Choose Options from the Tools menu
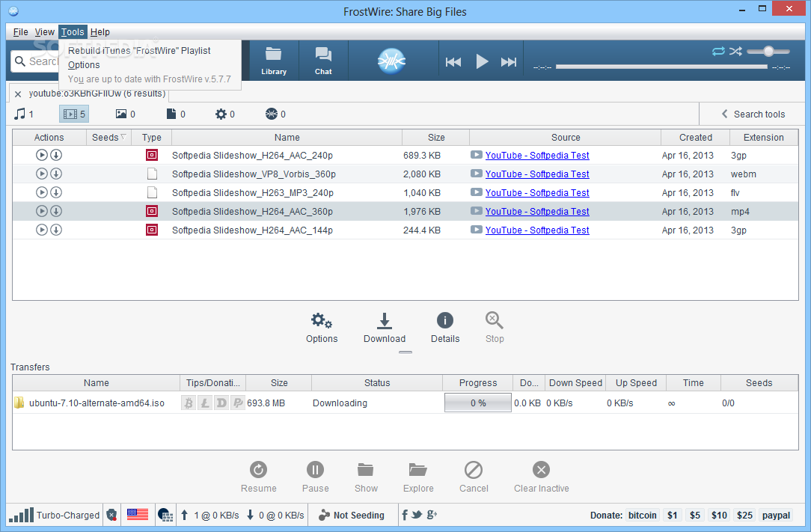The height and width of the screenshot is (532, 811). click(84, 64)
